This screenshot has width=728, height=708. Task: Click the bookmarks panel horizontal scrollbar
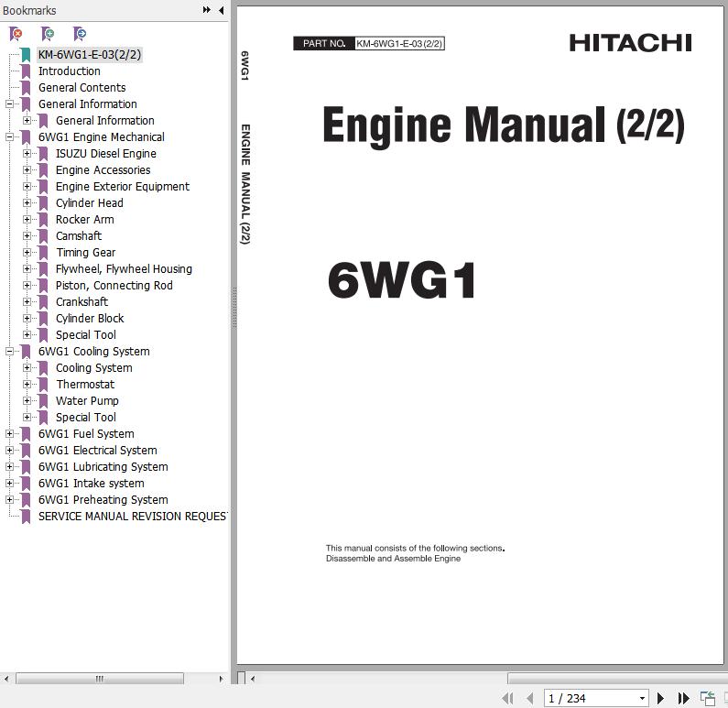pos(99,679)
